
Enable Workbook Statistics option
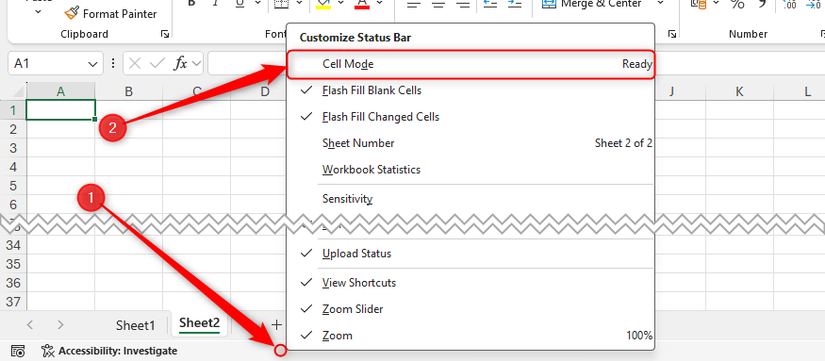pyautogui.click(x=470, y=169)
